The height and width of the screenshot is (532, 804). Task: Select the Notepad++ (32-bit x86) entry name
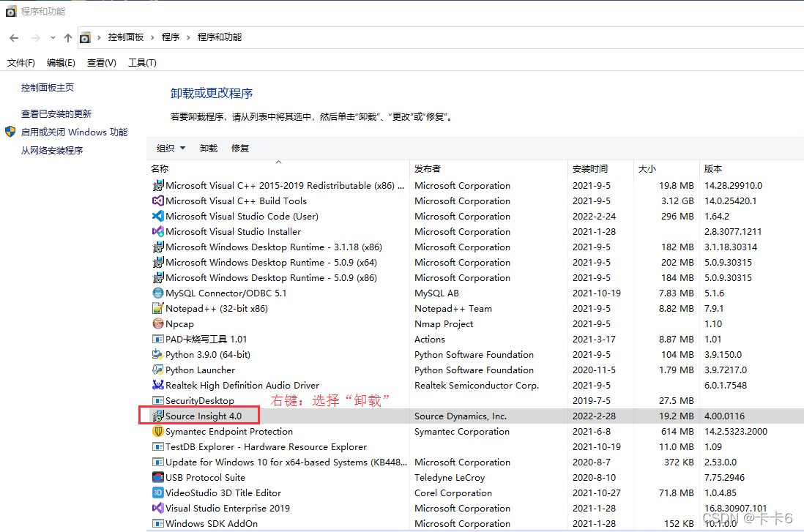coord(217,309)
